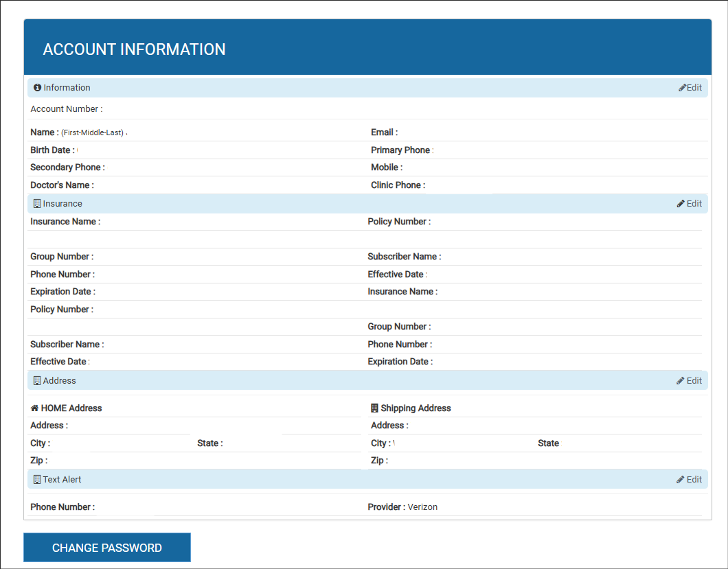Click the Shipping Address heading

coord(416,408)
